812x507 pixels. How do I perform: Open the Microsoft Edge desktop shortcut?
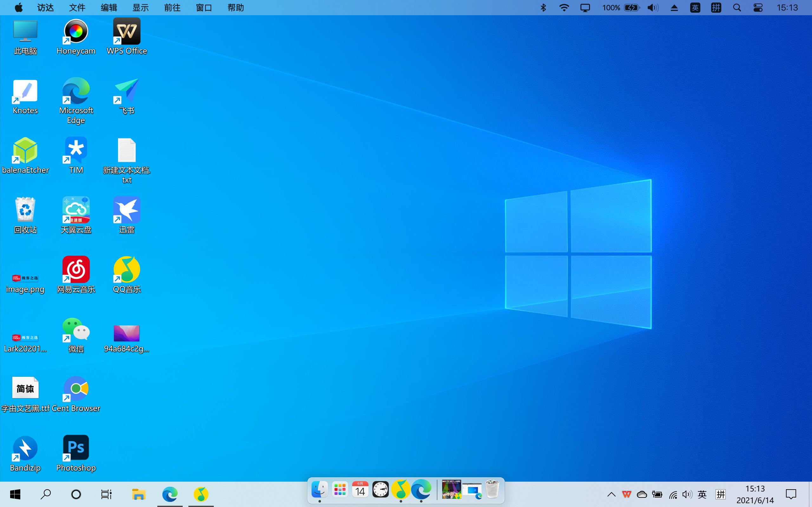coord(76,91)
